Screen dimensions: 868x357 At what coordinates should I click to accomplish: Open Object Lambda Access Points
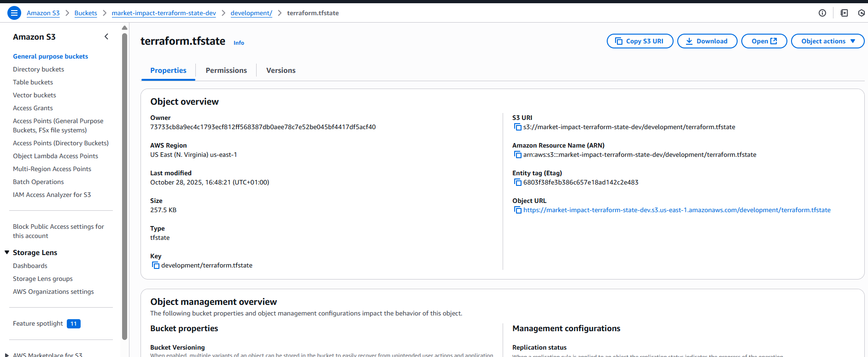(55, 156)
